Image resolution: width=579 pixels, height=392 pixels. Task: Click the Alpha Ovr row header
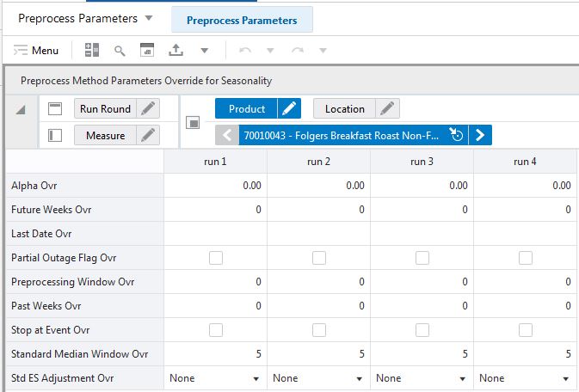pyautogui.click(x=85, y=186)
